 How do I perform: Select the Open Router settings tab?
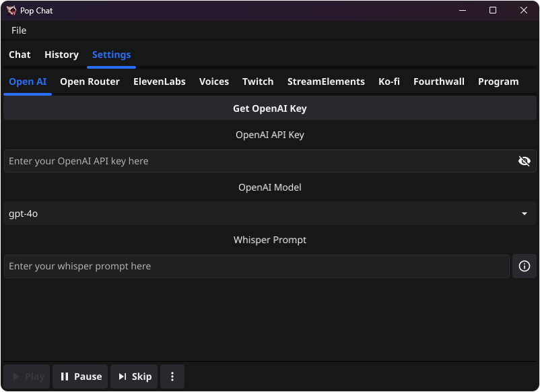pos(90,81)
